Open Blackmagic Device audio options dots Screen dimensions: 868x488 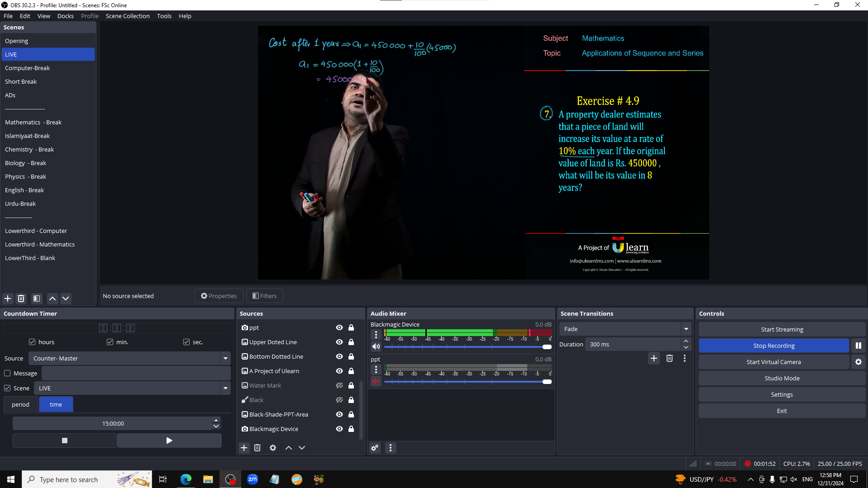pos(376,335)
